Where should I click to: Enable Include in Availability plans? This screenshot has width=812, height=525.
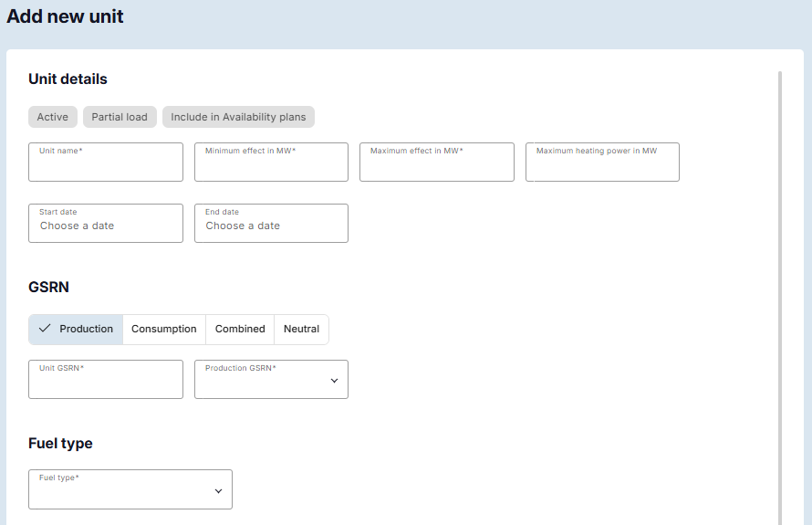tap(238, 117)
